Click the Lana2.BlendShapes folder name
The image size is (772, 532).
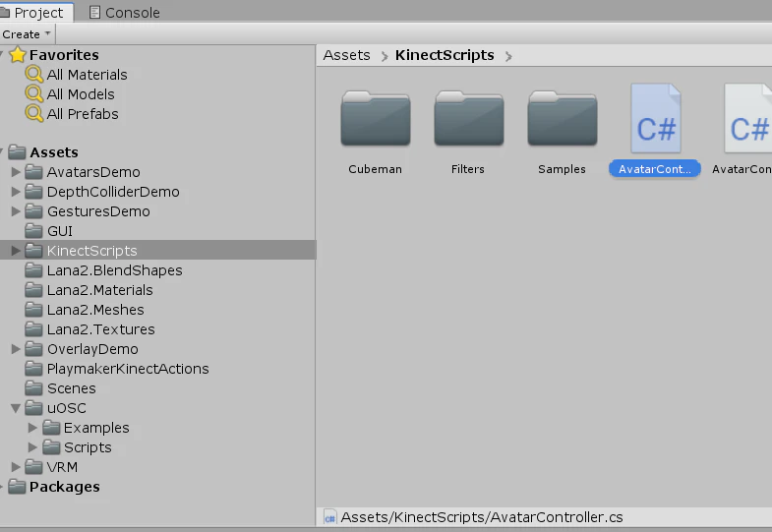[115, 270]
